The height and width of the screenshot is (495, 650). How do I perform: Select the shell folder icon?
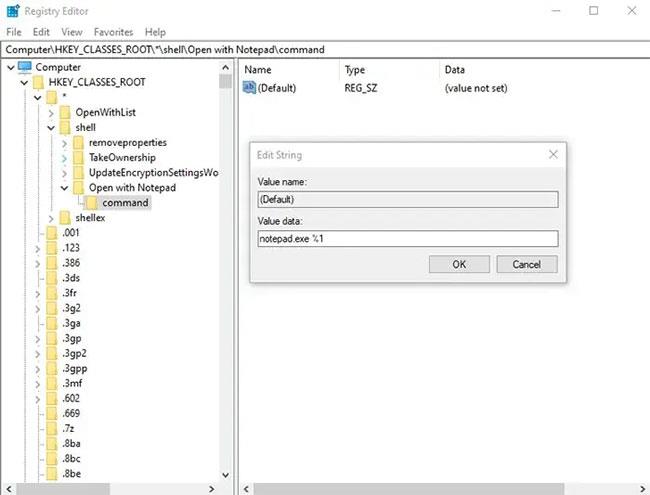tap(65, 128)
